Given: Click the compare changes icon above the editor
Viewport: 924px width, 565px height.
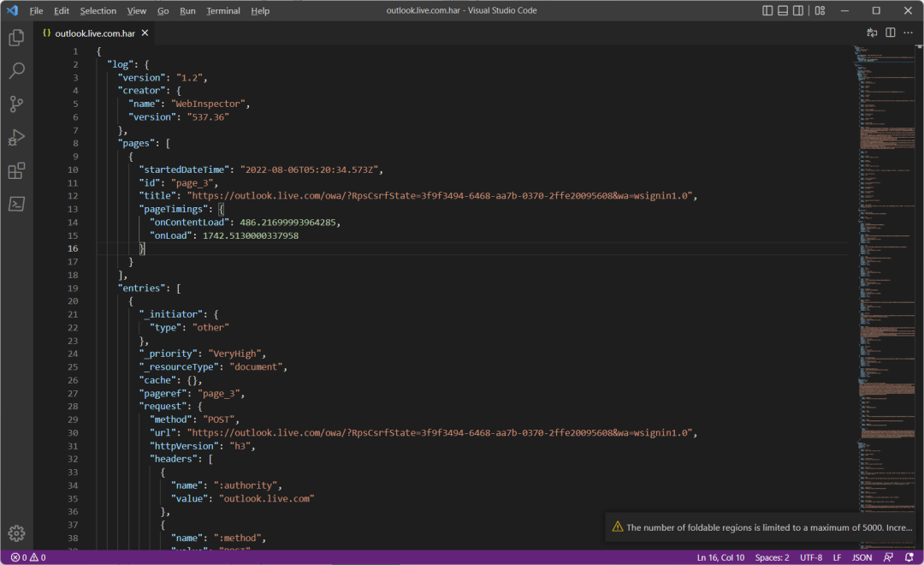Looking at the screenshot, I should [x=872, y=33].
